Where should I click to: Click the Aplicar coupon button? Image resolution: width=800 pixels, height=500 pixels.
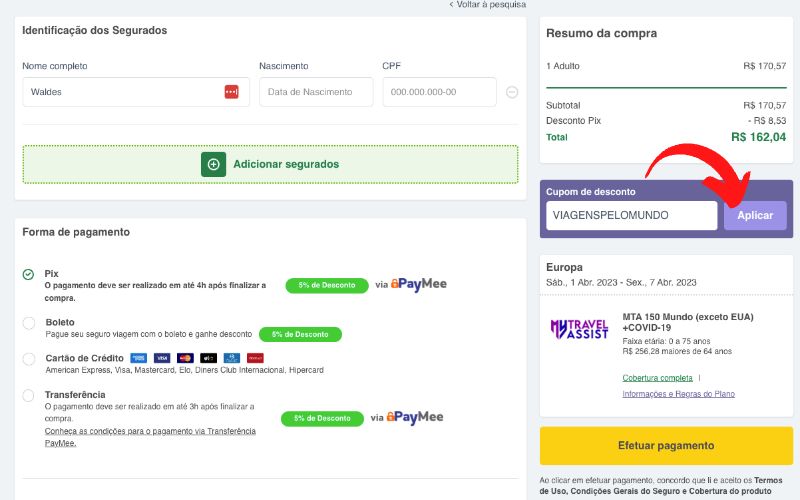coord(755,215)
